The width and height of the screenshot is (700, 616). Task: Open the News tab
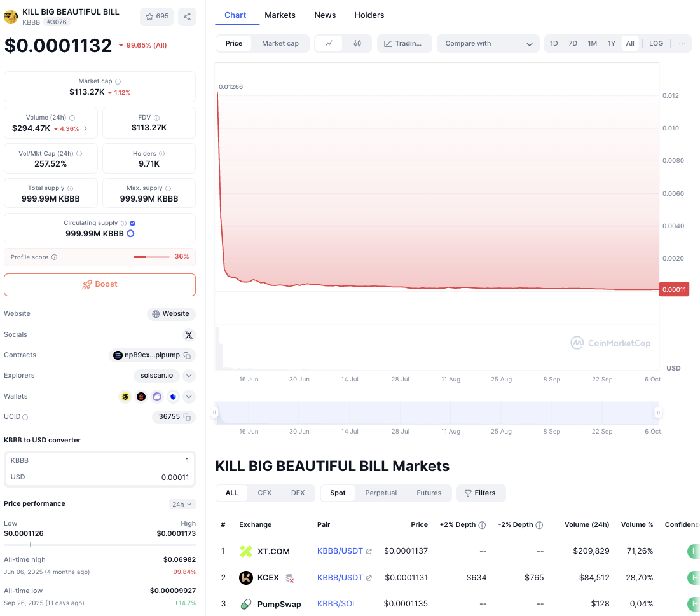coord(325,15)
